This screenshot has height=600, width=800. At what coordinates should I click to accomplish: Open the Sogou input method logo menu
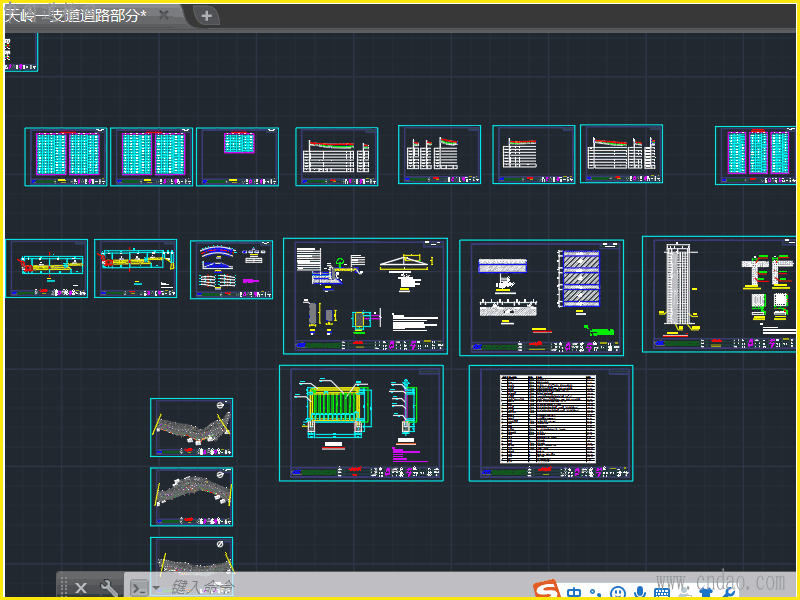(x=544, y=590)
